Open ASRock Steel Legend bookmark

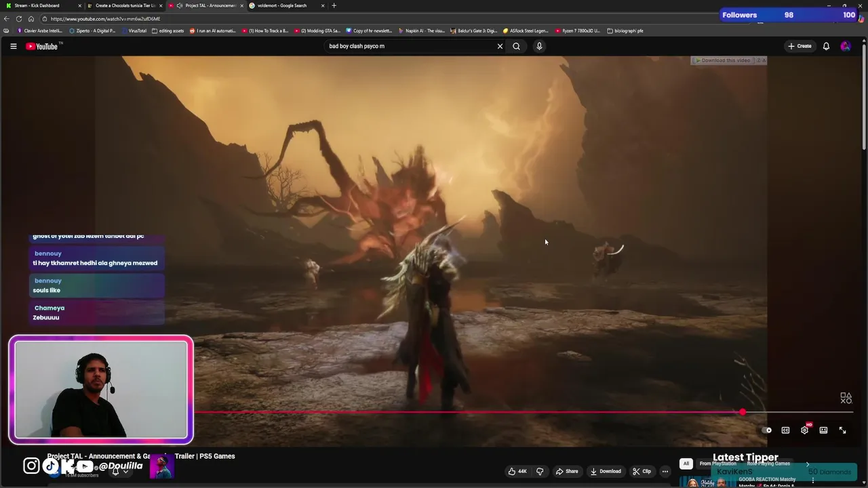pos(526,30)
